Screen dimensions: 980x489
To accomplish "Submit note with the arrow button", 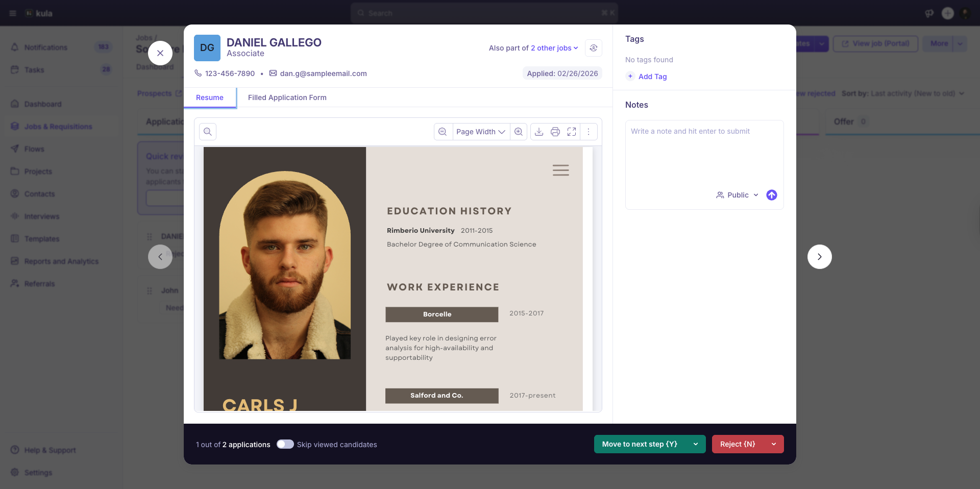I will [772, 195].
